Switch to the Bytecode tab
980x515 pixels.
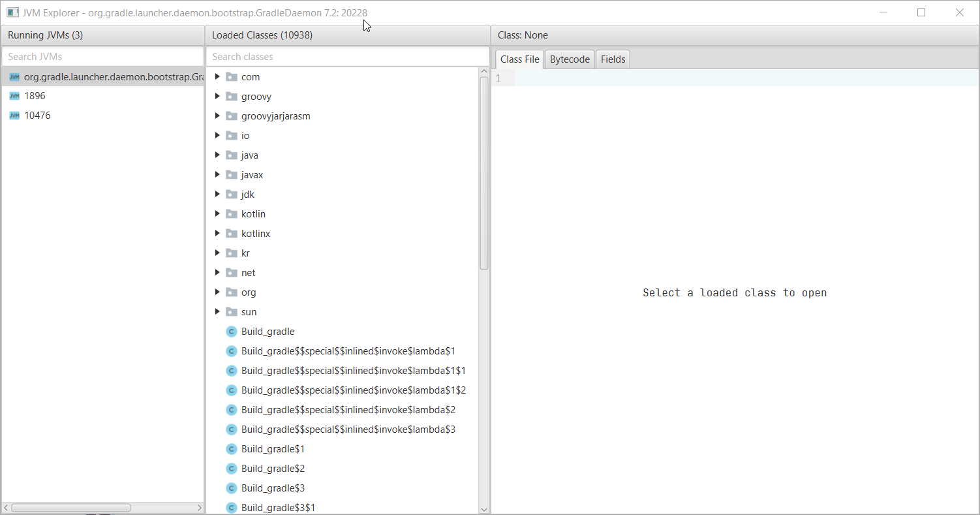point(570,59)
